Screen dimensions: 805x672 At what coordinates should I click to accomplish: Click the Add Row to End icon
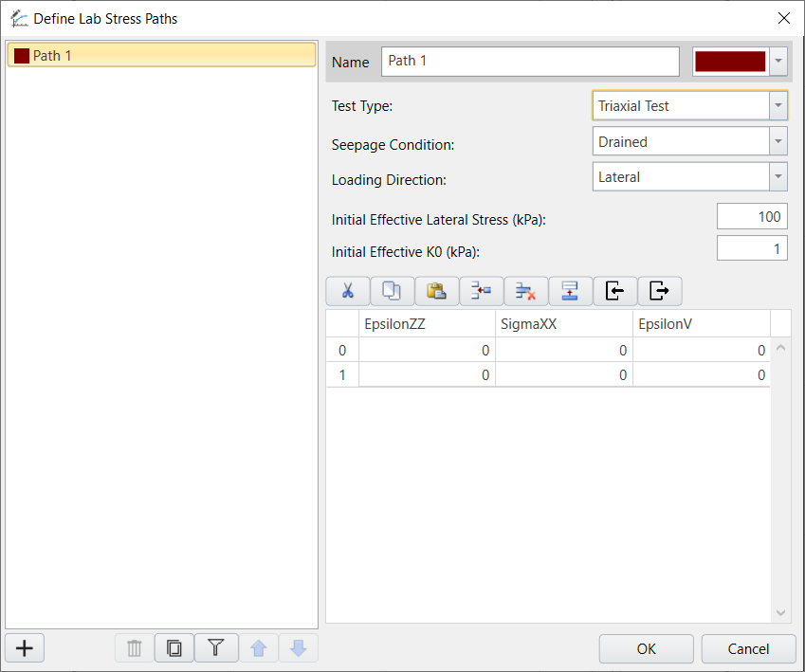pos(570,291)
